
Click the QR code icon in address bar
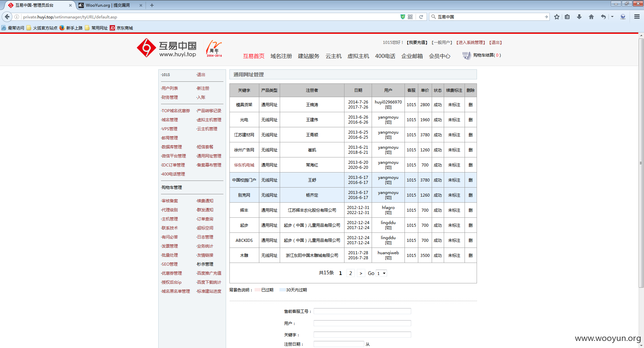point(410,17)
